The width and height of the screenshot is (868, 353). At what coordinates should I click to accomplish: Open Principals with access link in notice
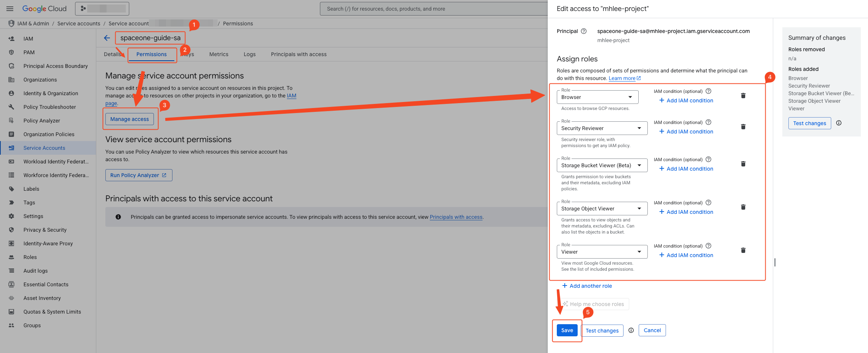pyautogui.click(x=456, y=217)
